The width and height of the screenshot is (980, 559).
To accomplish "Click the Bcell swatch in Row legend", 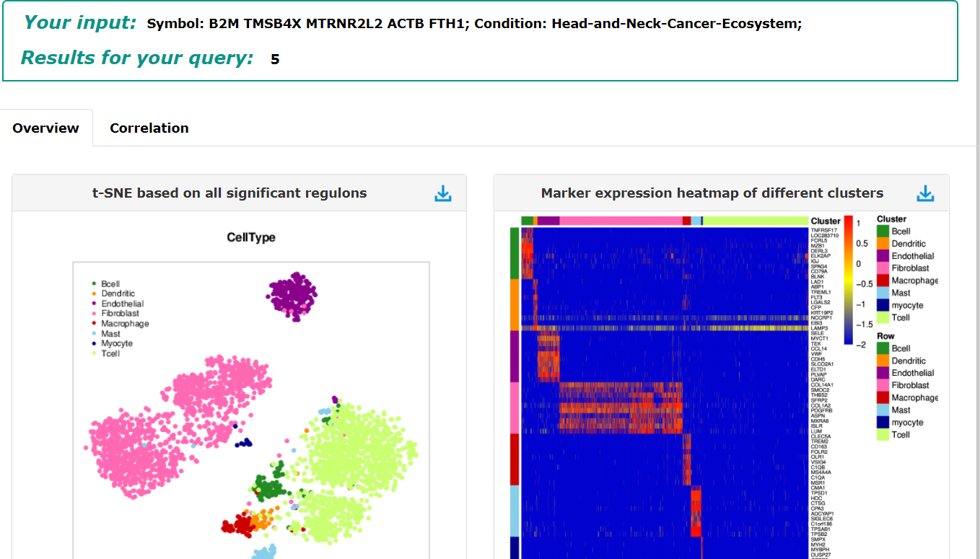I will 883,348.
